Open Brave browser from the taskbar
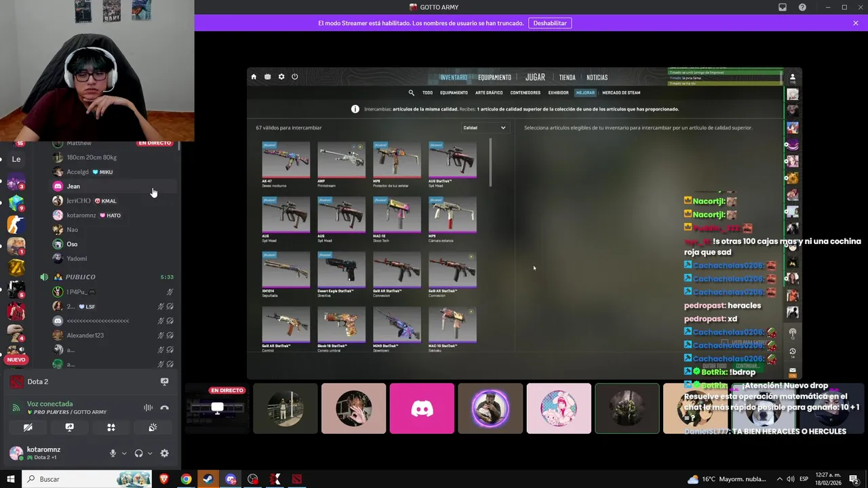This screenshot has height=488, width=868. tap(164, 479)
